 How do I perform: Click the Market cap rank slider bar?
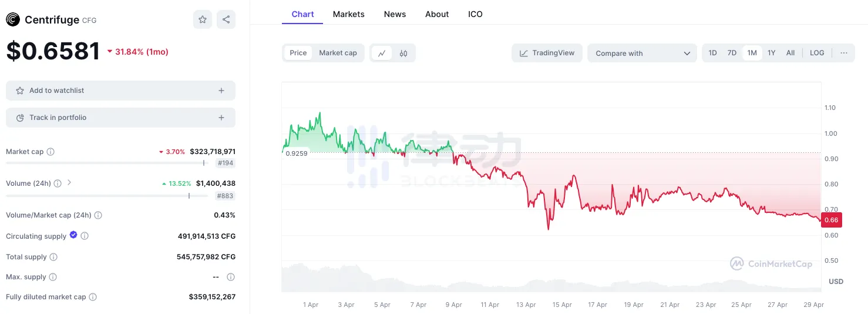[106, 163]
